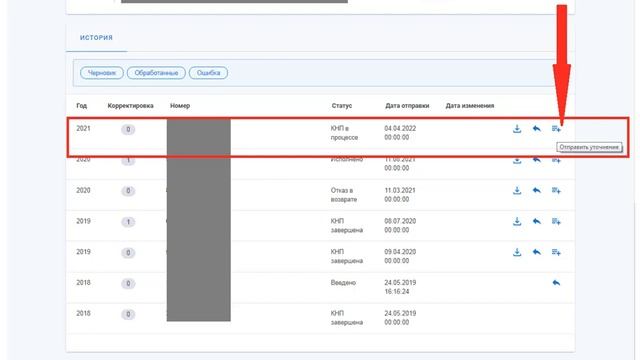Send clarification for Отказ в возврате row
This screenshot has width=640, height=360.
[556, 191]
